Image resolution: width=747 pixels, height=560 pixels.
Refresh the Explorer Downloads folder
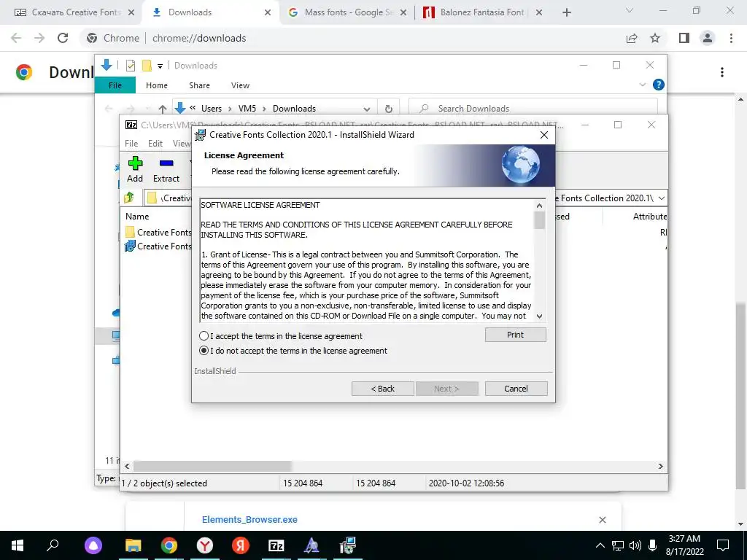389,109
